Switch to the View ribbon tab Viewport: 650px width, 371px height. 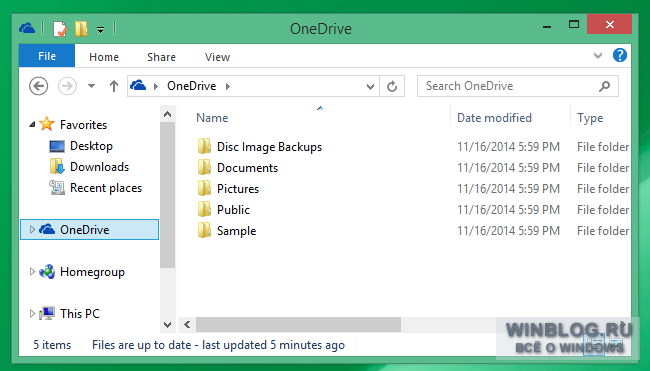(217, 57)
